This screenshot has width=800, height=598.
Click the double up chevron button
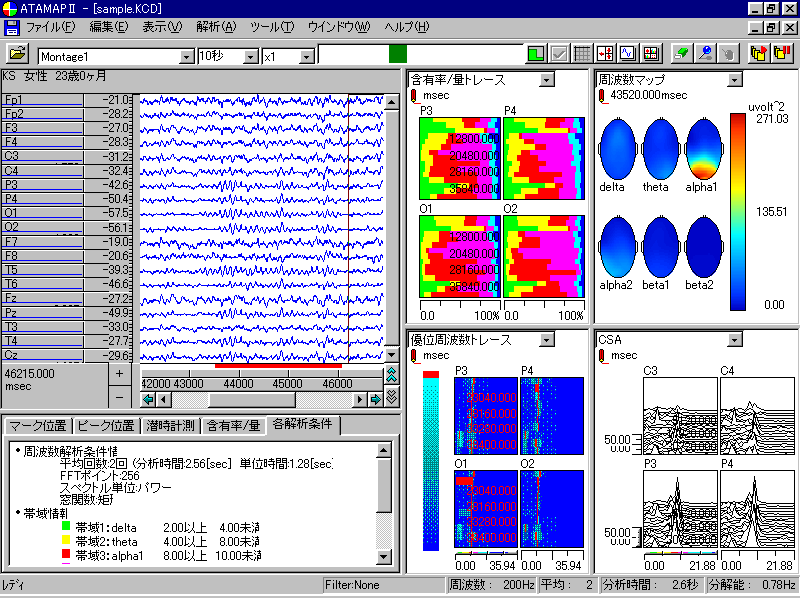pyautogui.click(x=391, y=375)
